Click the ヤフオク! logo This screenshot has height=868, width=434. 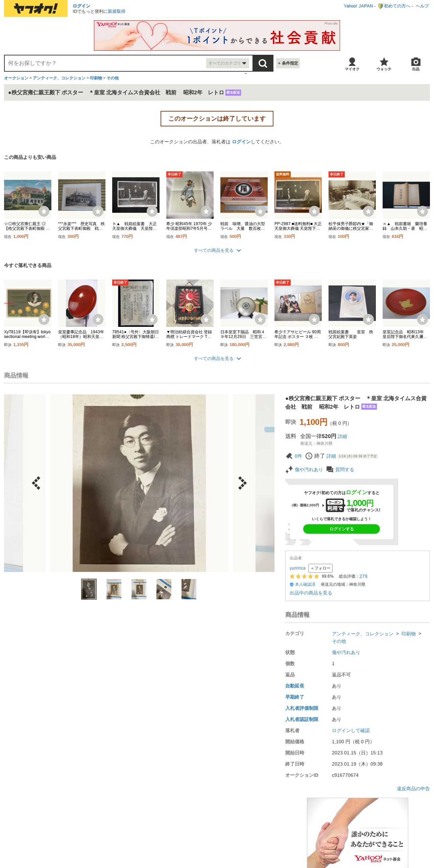(36, 8)
